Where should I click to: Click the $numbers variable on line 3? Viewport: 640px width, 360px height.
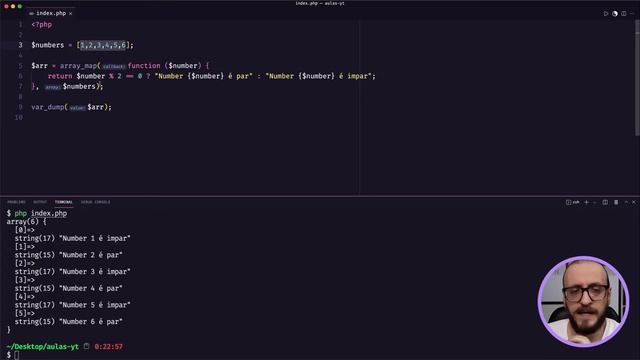[47, 45]
